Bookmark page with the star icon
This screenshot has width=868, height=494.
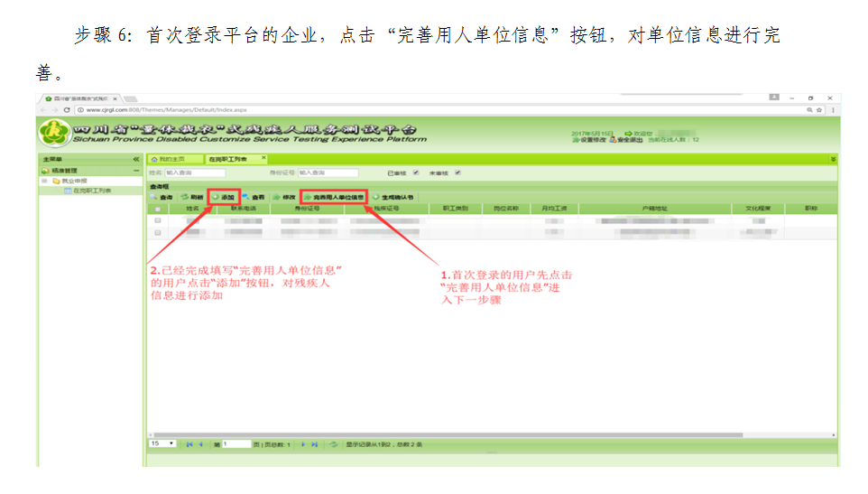[818, 109]
